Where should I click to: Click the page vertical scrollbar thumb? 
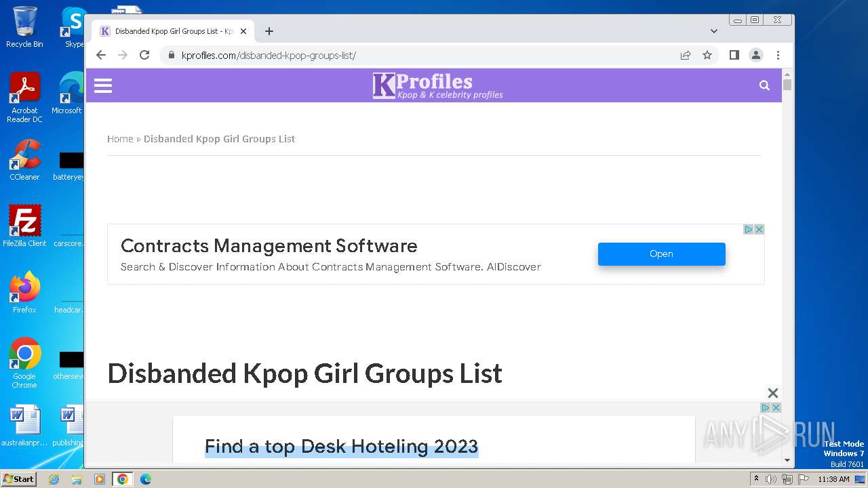[787, 85]
